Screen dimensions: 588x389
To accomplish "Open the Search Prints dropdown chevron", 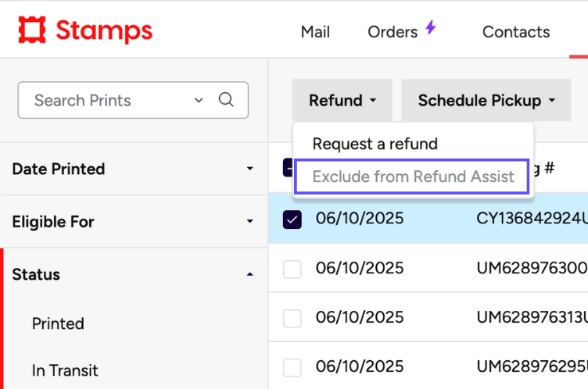I will (x=199, y=100).
